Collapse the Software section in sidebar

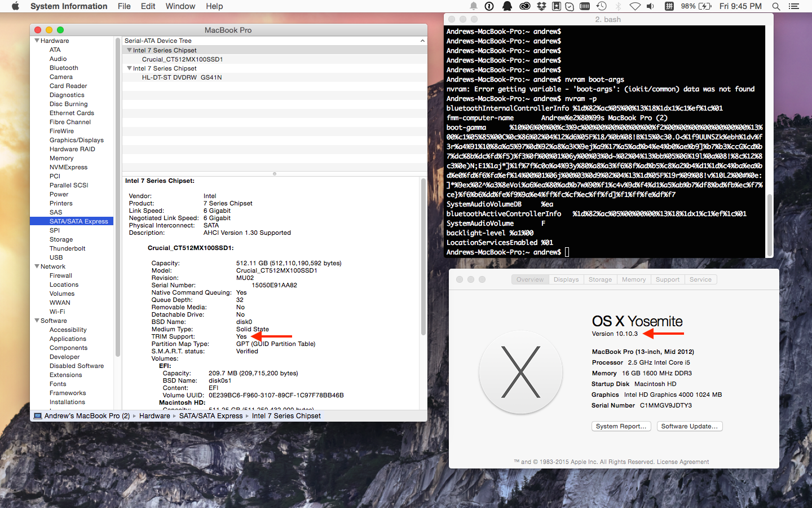pyautogui.click(x=37, y=321)
